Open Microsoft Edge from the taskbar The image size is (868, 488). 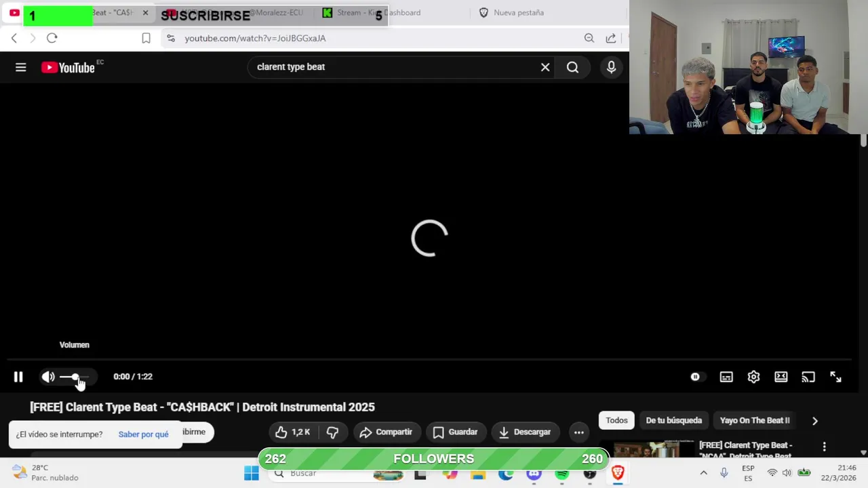coord(506,473)
